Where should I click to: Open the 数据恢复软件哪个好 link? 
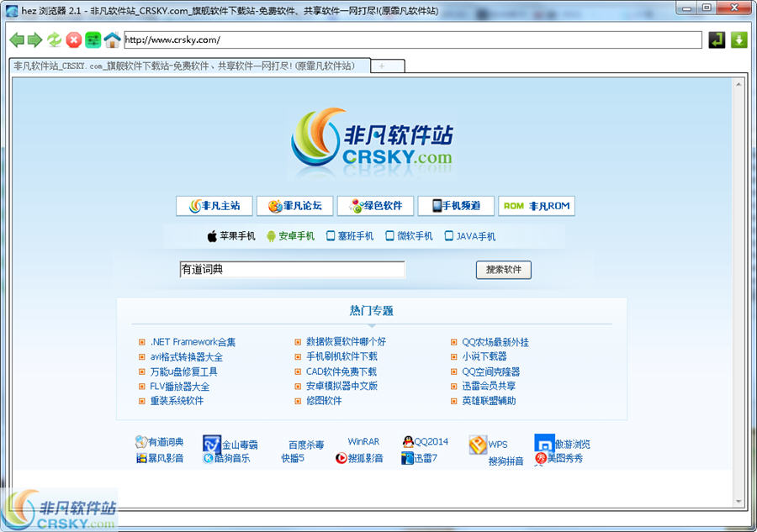(347, 342)
